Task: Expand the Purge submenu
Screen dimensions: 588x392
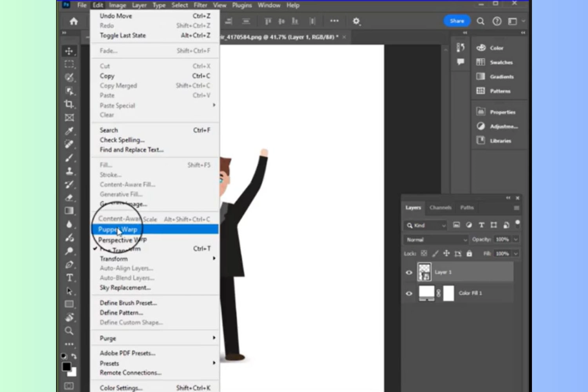Action: click(x=155, y=338)
